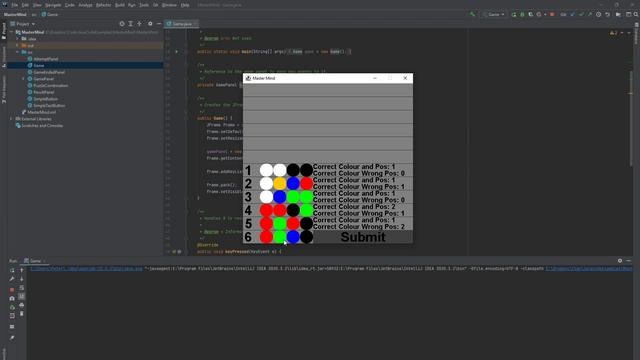Click the Rollback icon
Image resolution: width=640 pixels, height=360 pixels.
click(x=607, y=14)
